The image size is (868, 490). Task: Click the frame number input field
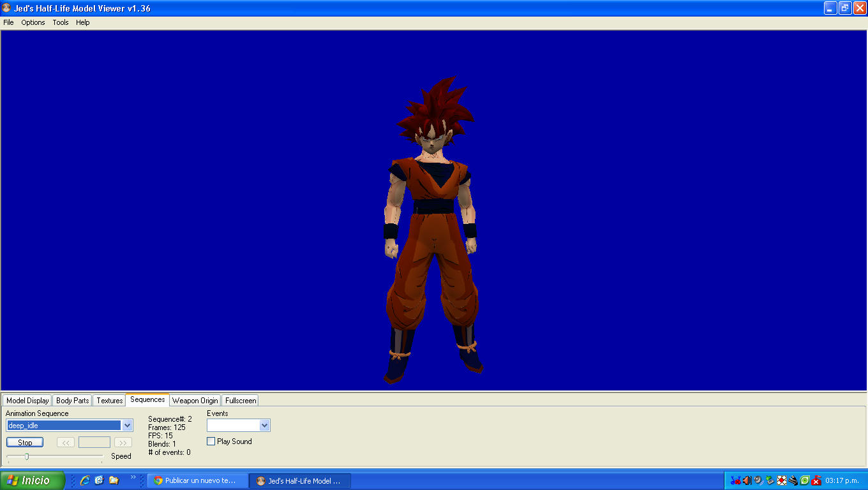[94, 442]
